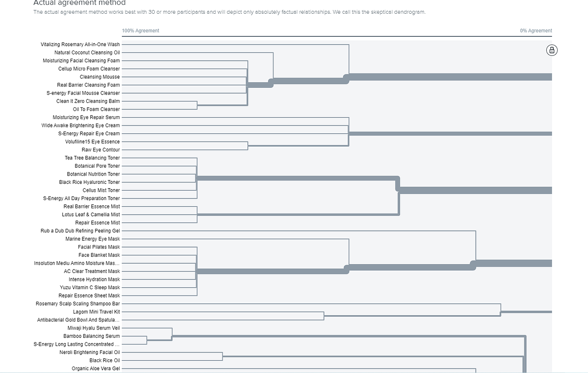Pick Bamboo Balancing Serum item
The width and height of the screenshot is (588, 373).
click(x=91, y=336)
